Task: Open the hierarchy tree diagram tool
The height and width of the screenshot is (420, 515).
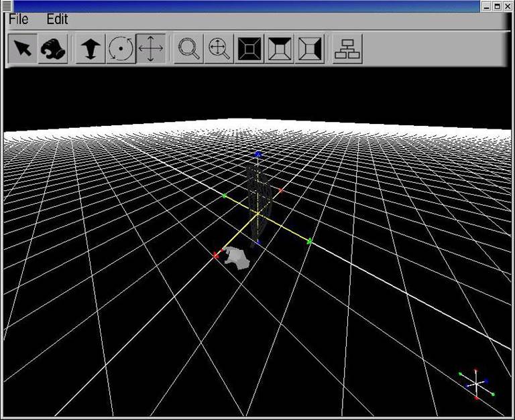Action: pyautogui.click(x=347, y=48)
